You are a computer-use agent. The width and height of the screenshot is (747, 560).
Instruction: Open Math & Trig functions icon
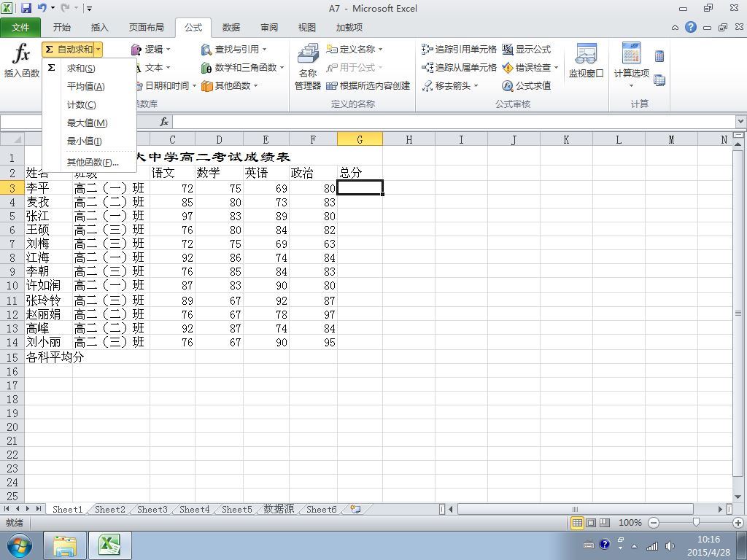point(206,68)
